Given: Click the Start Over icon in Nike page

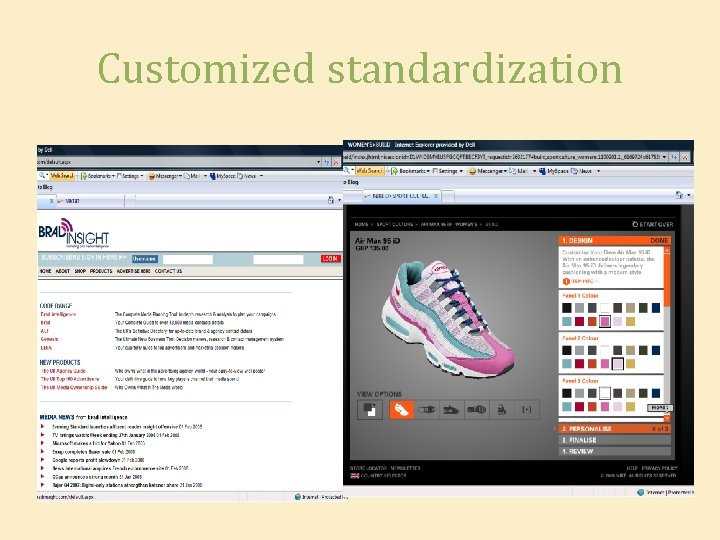Looking at the screenshot, I should point(635,224).
